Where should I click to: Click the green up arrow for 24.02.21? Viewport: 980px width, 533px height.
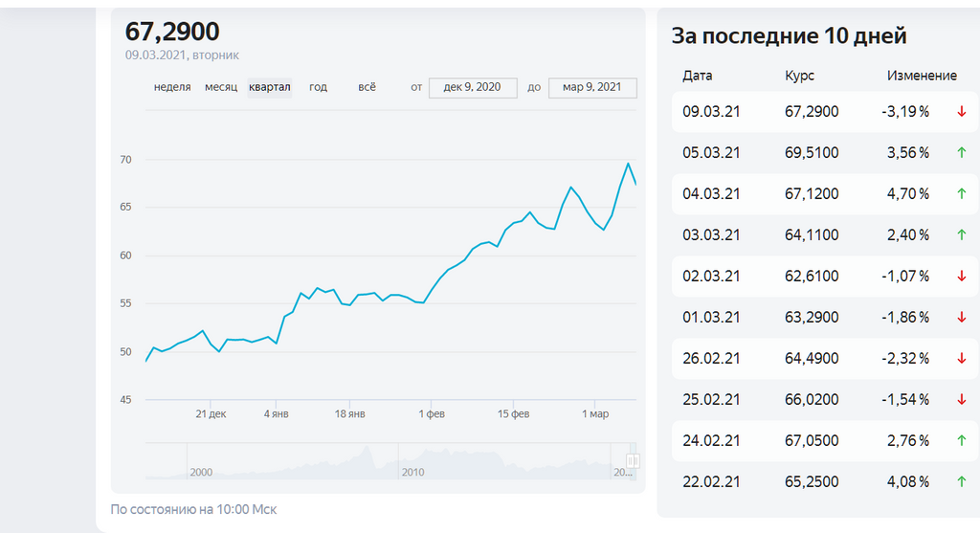[x=961, y=441]
